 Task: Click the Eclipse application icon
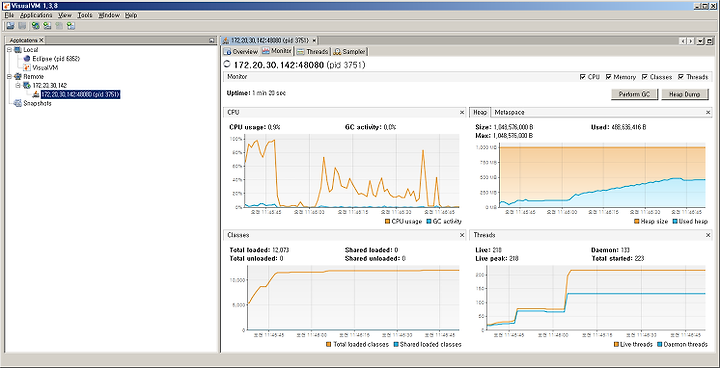[27, 58]
